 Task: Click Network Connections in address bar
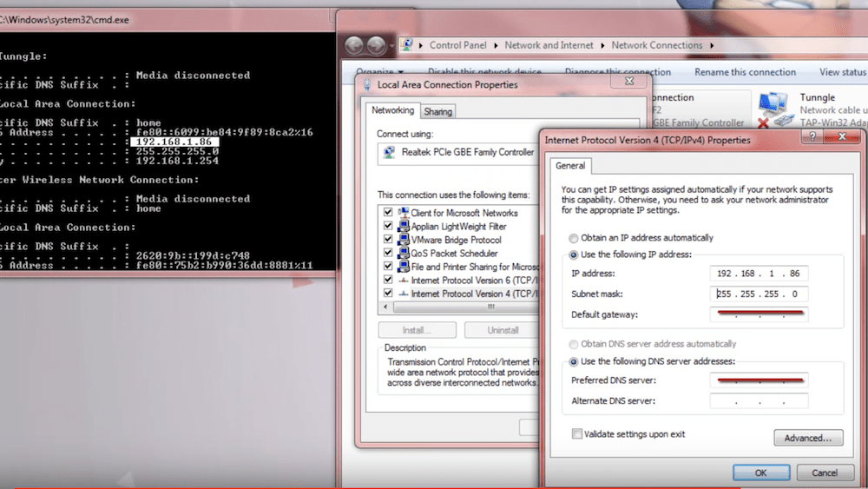(x=656, y=45)
